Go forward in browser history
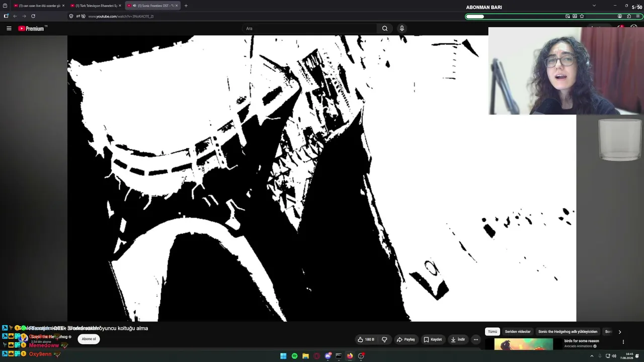 pos(24,16)
